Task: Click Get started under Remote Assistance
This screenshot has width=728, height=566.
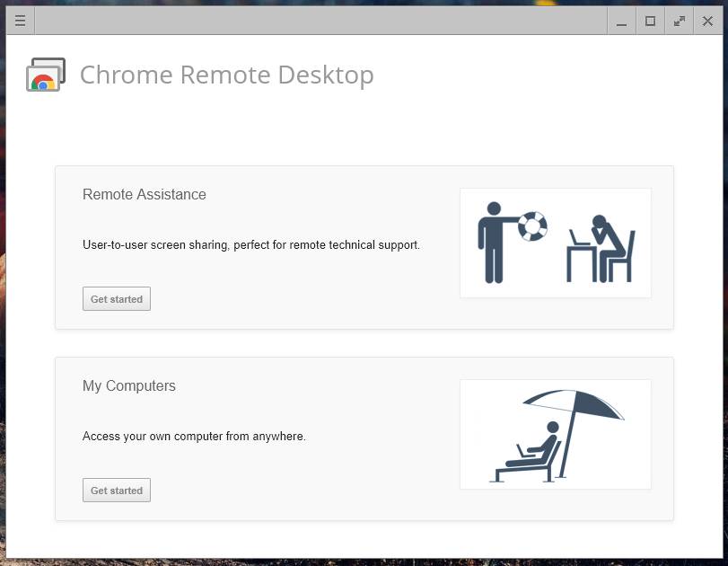Action: coord(117,299)
